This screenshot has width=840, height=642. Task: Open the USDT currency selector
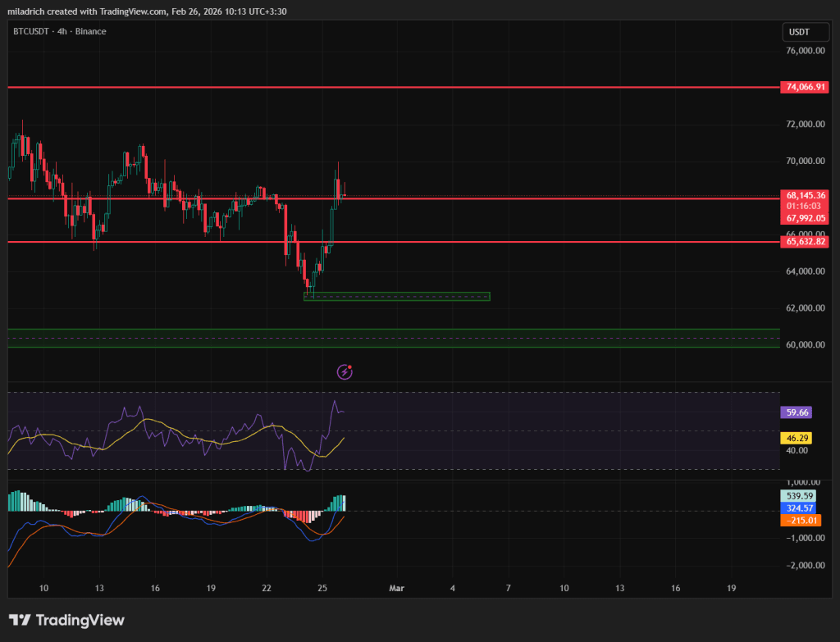click(806, 32)
